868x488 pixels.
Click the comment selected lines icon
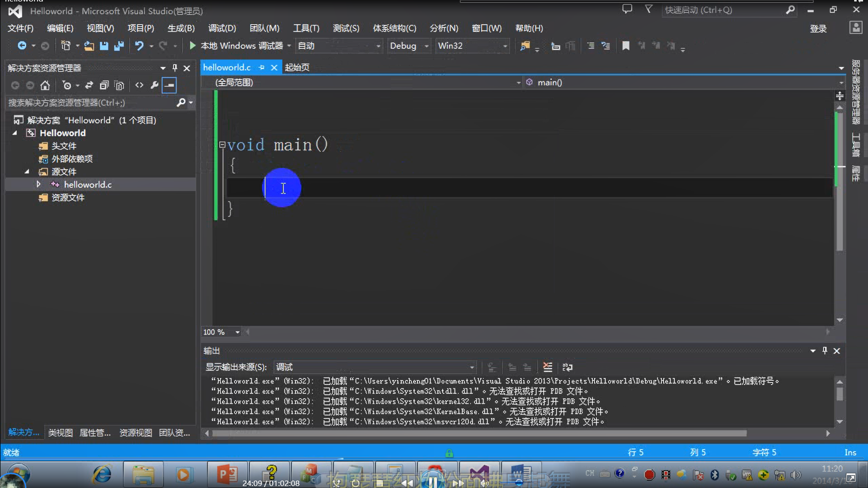pyautogui.click(x=590, y=45)
